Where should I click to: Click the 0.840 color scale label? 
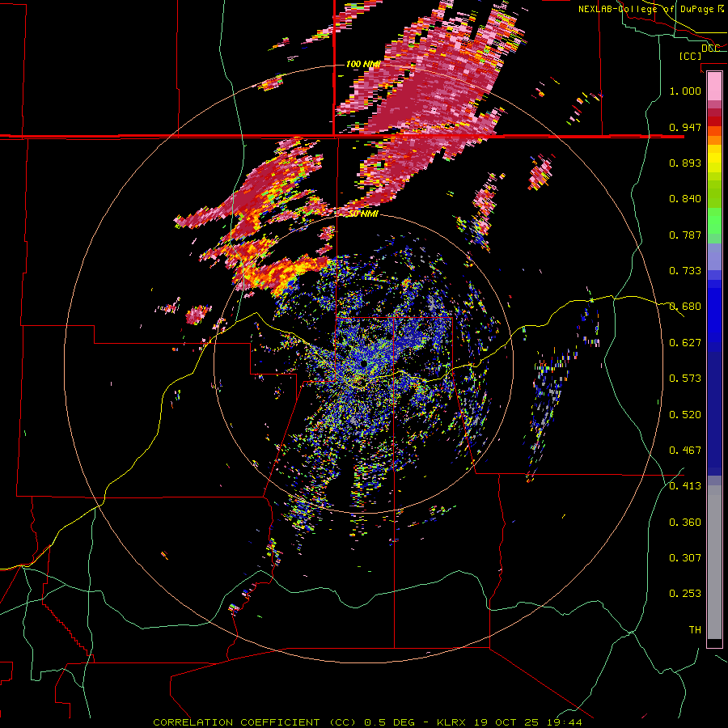coord(685,199)
